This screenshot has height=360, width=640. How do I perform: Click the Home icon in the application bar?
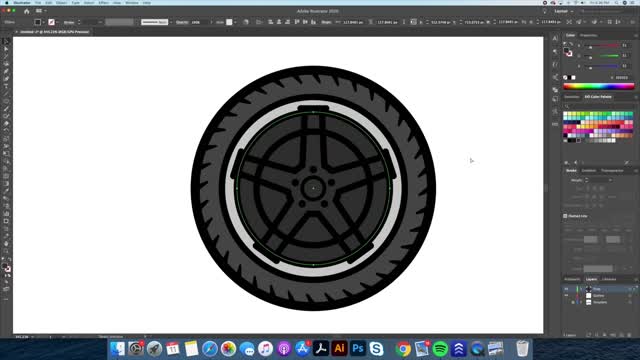(27, 11)
